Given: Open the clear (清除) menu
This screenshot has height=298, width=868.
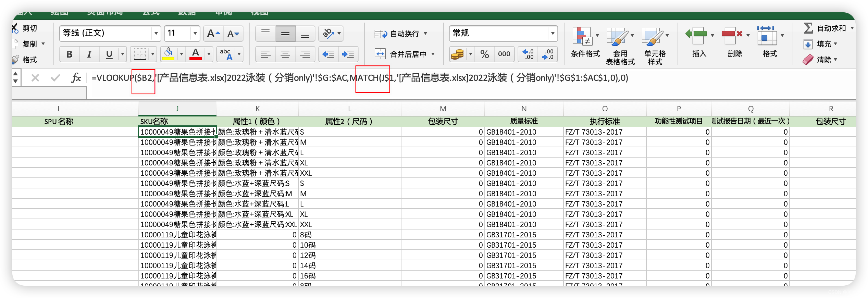Looking at the screenshot, I should pyautogui.click(x=820, y=60).
